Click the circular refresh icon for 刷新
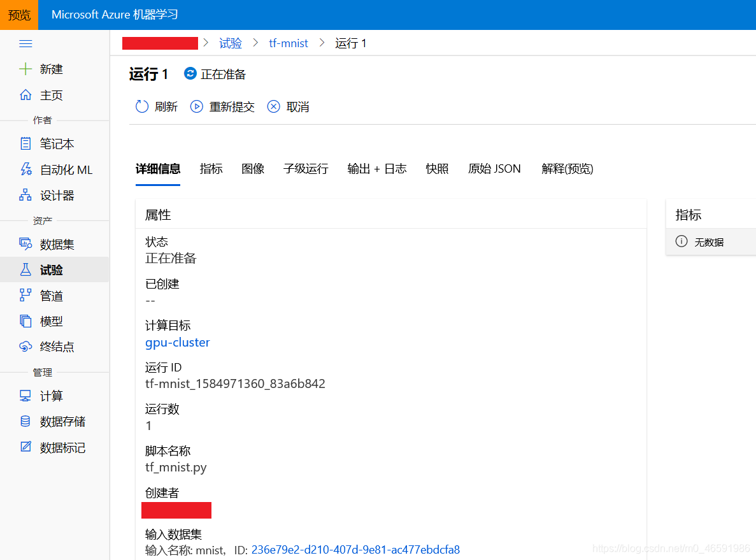The image size is (756, 560). (142, 106)
